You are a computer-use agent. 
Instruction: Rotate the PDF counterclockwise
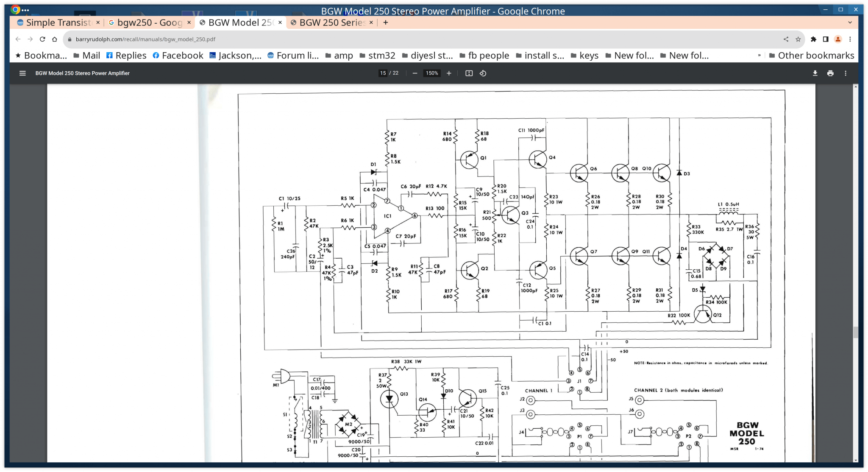pyautogui.click(x=483, y=73)
